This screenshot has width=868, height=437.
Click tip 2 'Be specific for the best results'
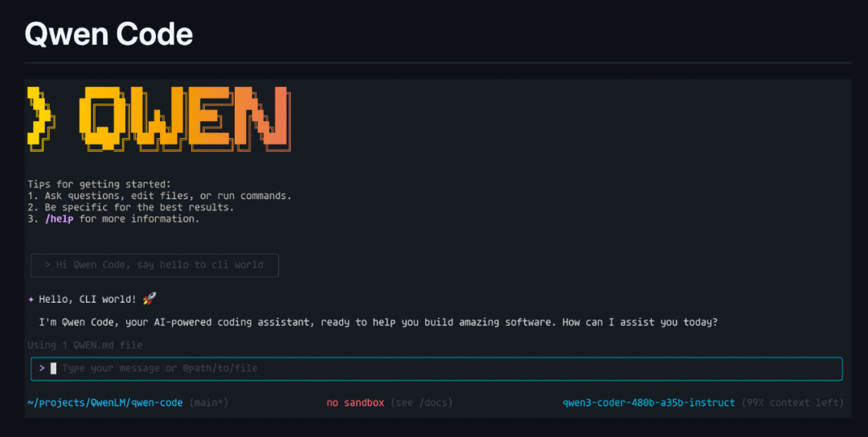tap(131, 207)
